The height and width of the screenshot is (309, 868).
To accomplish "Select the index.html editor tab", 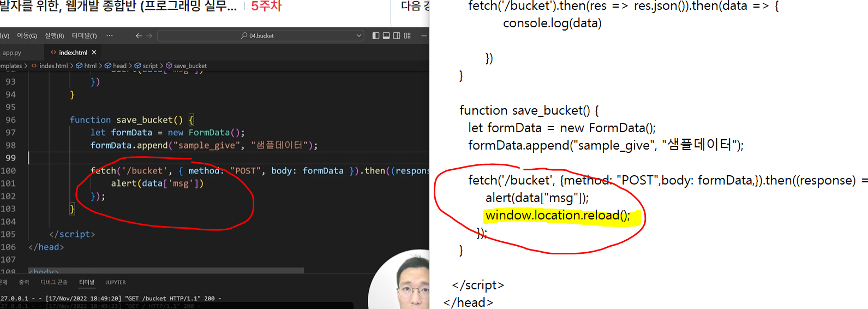I will point(73,52).
